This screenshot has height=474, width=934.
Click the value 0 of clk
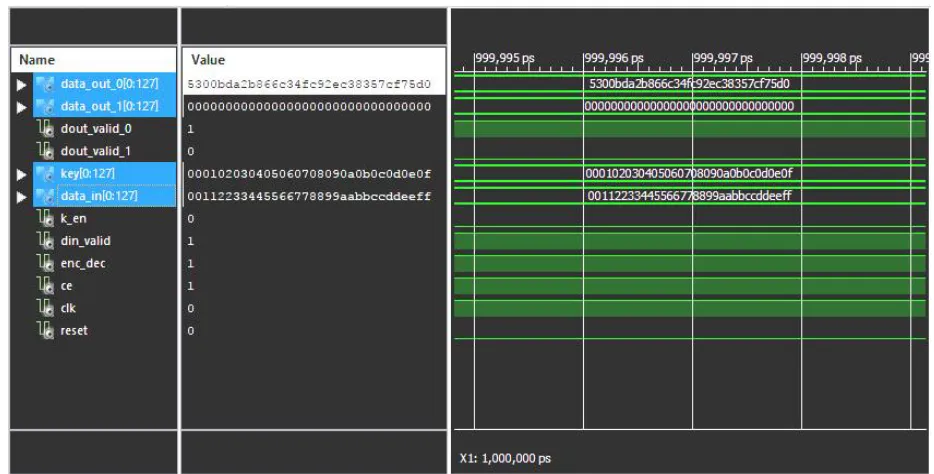coord(191,308)
